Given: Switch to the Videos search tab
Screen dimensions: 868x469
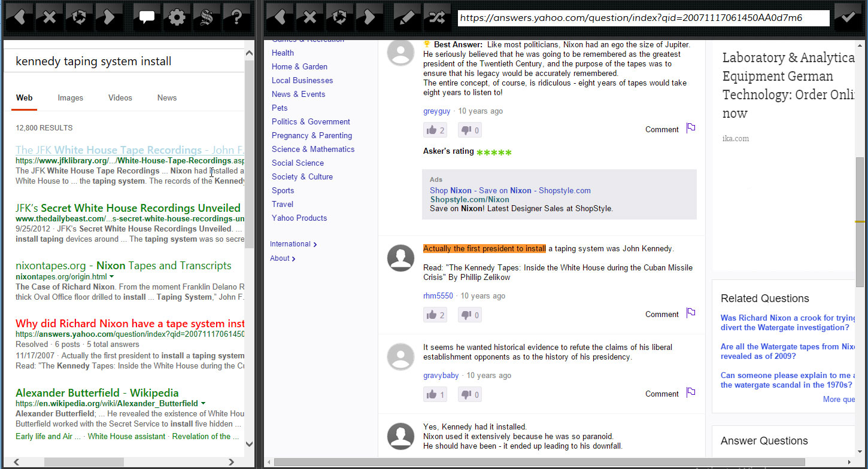Looking at the screenshot, I should click(120, 98).
